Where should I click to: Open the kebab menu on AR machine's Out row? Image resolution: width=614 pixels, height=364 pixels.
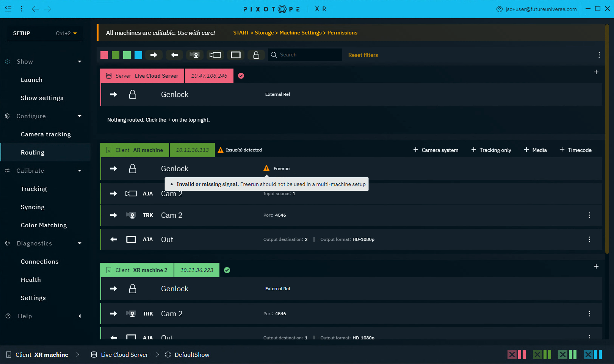[589, 239]
